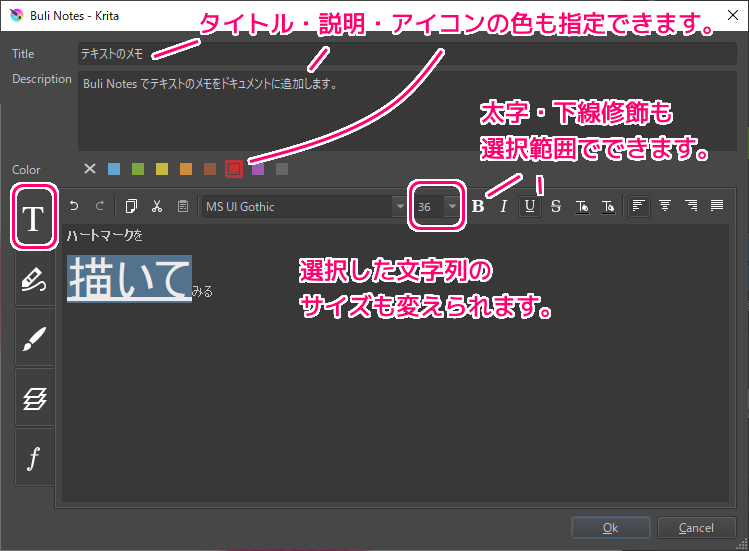Align text to the right
Viewport: 749px width, 551px height.
point(691,206)
